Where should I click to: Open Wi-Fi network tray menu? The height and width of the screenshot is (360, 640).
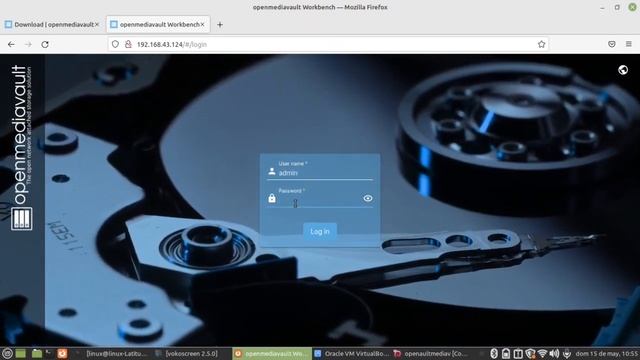542,353
